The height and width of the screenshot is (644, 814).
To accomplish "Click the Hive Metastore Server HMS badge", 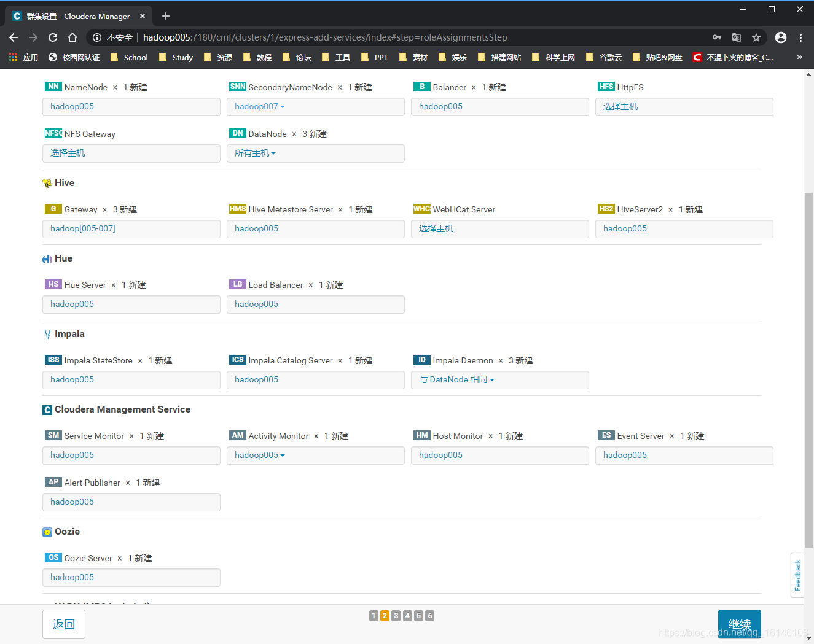I will (x=238, y=209).
